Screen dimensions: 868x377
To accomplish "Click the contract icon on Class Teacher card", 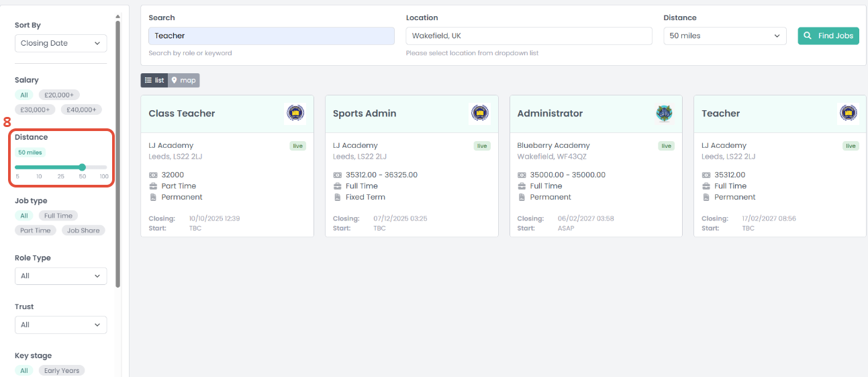I will (153, 197).
